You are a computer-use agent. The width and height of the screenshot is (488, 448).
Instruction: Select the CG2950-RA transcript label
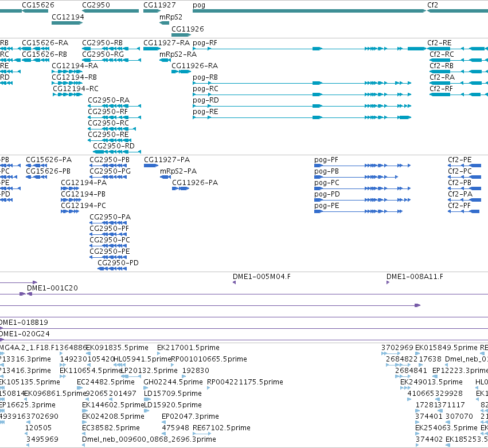tap(109, 100)
